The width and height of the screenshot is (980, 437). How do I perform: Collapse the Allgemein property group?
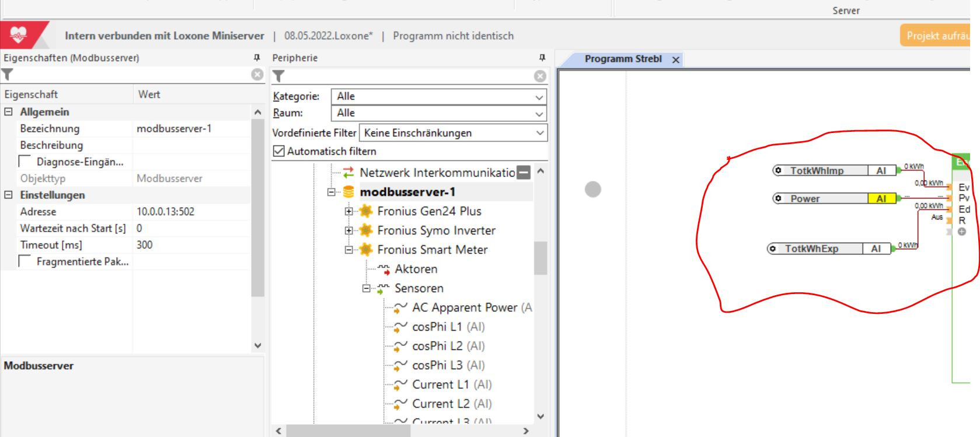[8, 112]
